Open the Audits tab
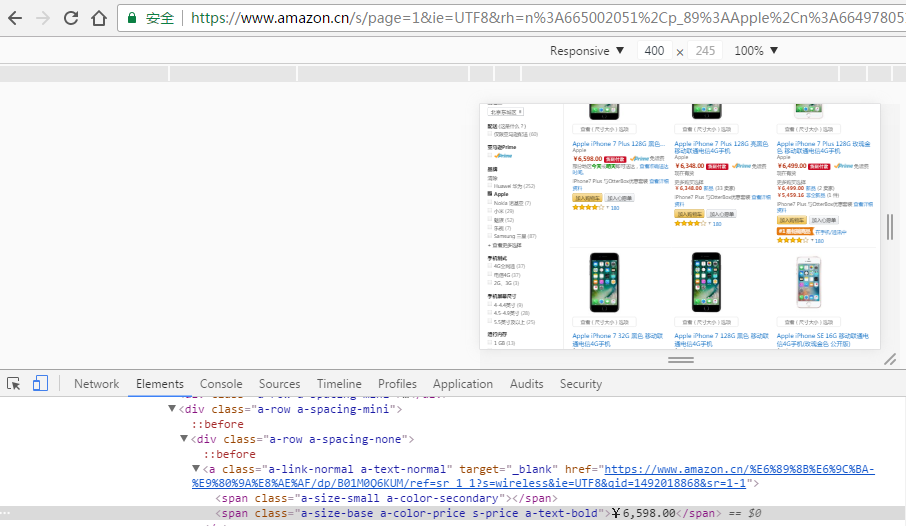Viewport: 906px width, 526px height. pyautogui.click(x=526, y=384)
